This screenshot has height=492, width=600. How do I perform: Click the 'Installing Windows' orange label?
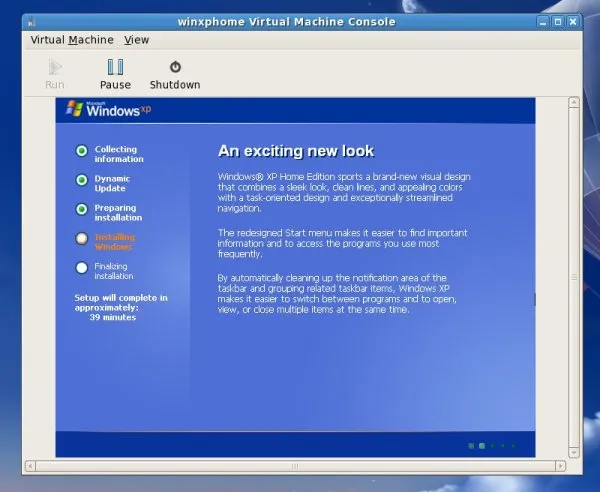pos(115,242)
